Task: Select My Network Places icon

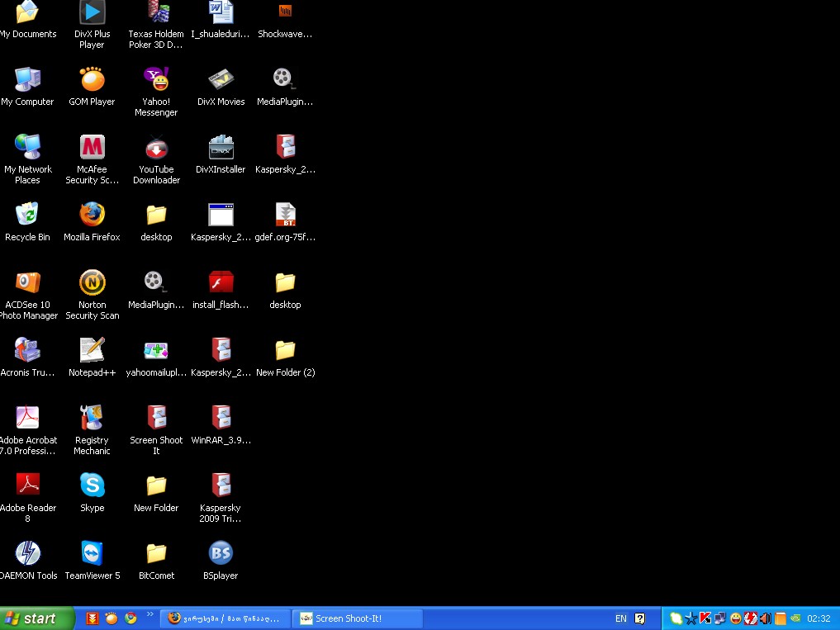Action: click(x=27, y=159)
